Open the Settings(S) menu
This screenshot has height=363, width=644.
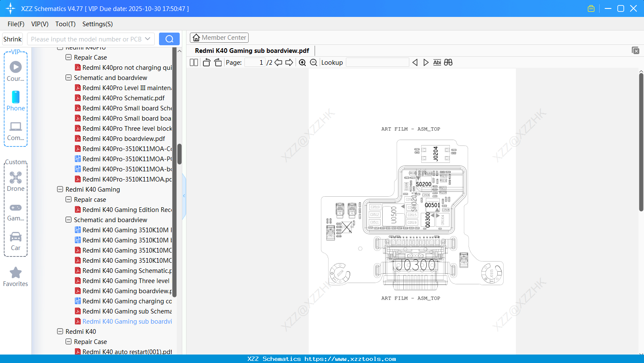(x=98, y=24)
